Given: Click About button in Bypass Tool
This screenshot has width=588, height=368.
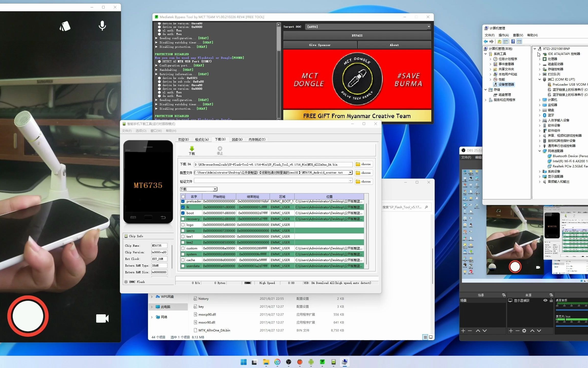Looking at the screenshot, I should pyautogui.click(x=394, y=45).
